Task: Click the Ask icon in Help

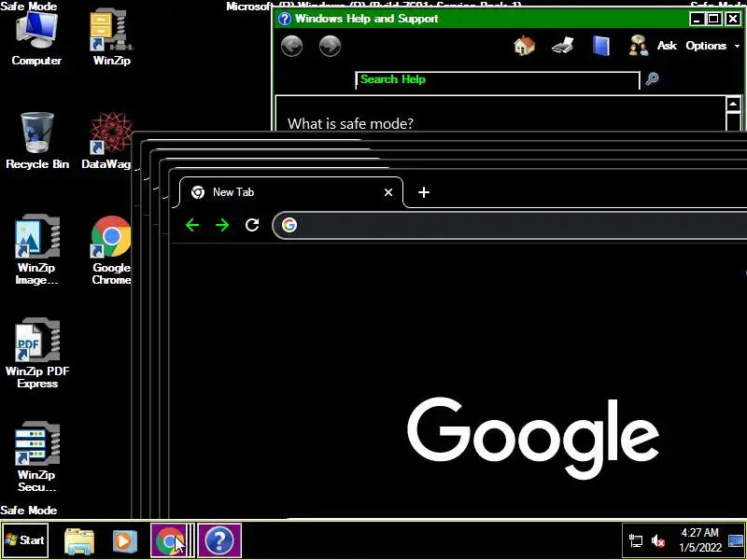Action: [x=639, y=46]
